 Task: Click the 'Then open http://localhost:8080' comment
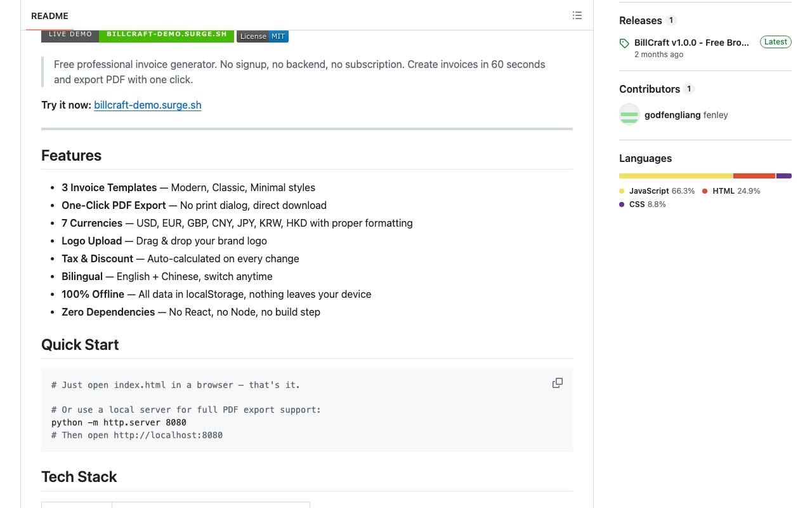pos(137,435)
